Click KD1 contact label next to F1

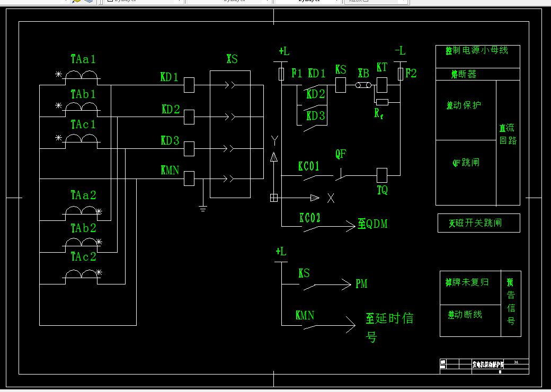[x=317, y=73]
